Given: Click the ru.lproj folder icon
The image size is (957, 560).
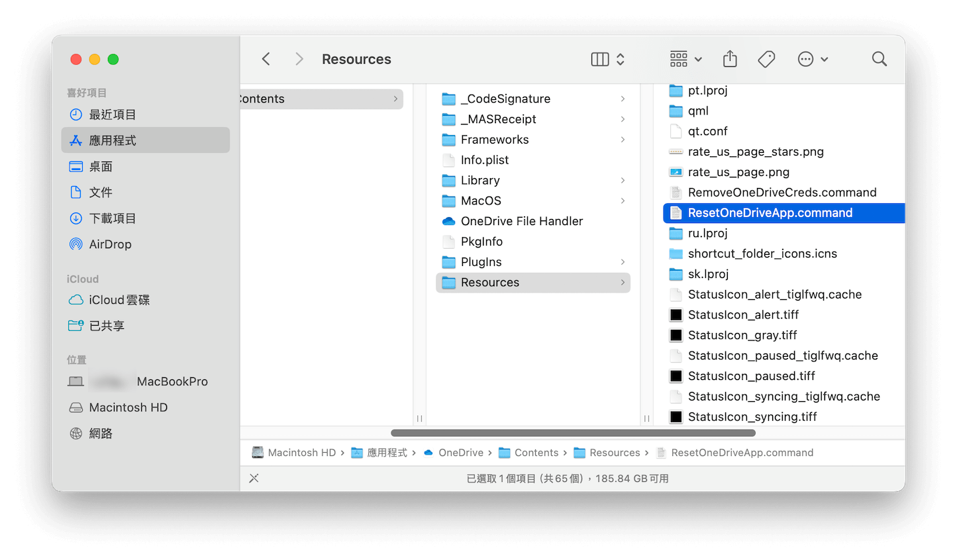Looking at the screenshot, I should pyautogui.click(x=676, y=233).
